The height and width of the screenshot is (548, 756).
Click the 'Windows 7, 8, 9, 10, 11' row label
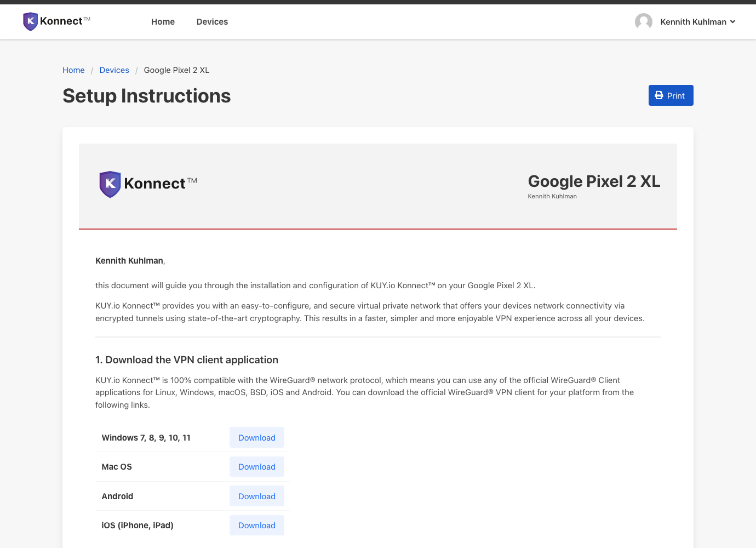(x=146, y=438)
